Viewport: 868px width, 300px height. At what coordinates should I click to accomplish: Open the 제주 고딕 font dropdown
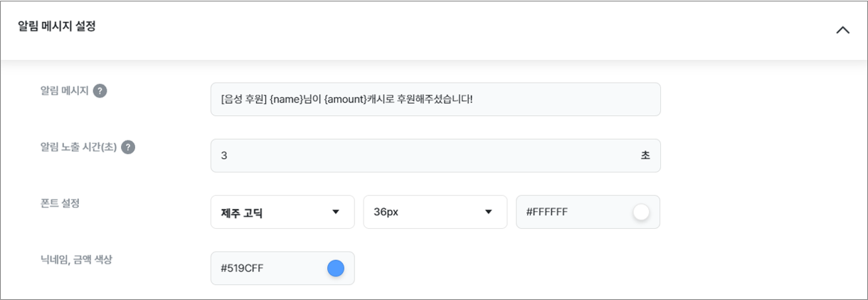[282, 212]
